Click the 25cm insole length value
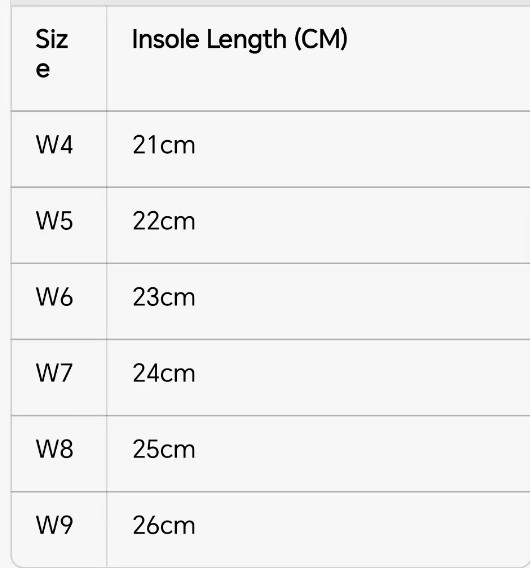 tap(164, 449)
